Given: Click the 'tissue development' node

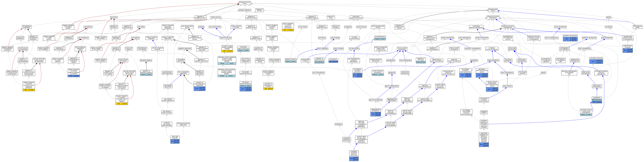Looking at the screenshot, I should coord(560,27).
